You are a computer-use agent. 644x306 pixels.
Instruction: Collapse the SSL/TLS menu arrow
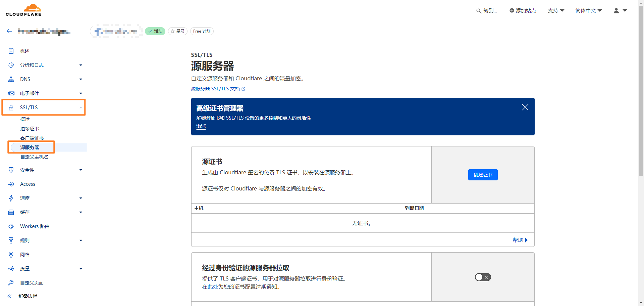(81, 107)
